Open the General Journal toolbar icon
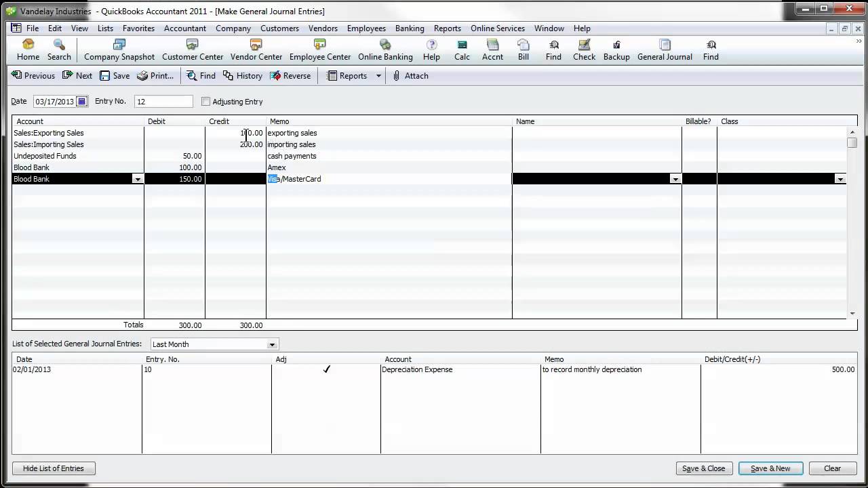The width and height of the screenshot is (868, 488). (x=665, y=50)
